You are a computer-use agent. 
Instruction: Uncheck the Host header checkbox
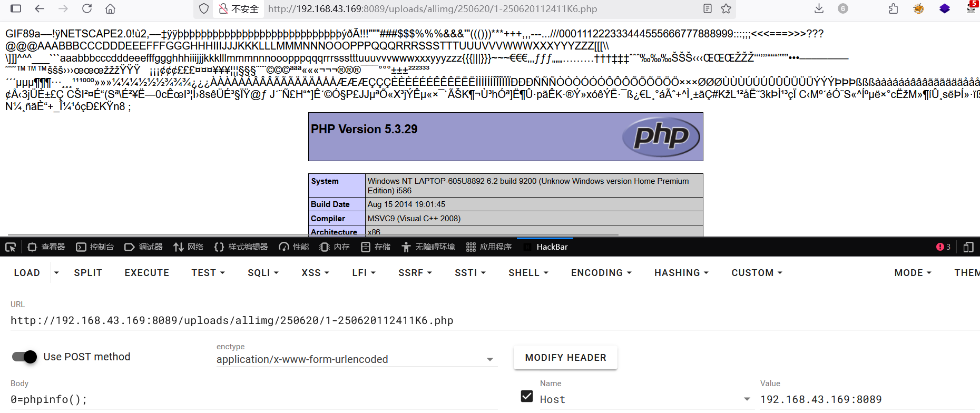[526, 396]
